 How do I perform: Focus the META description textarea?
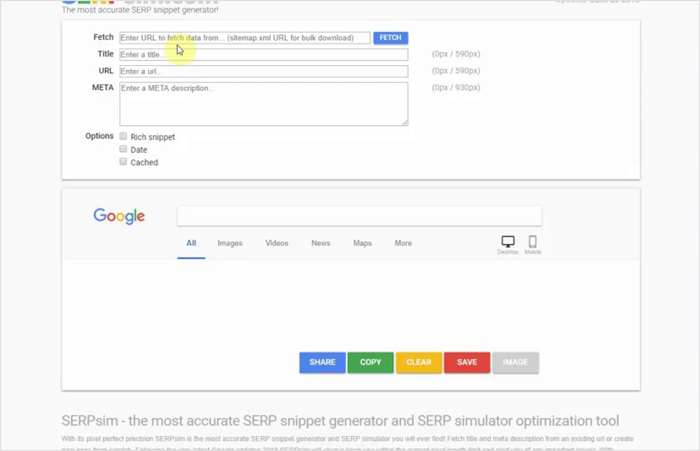click(263, 104)
